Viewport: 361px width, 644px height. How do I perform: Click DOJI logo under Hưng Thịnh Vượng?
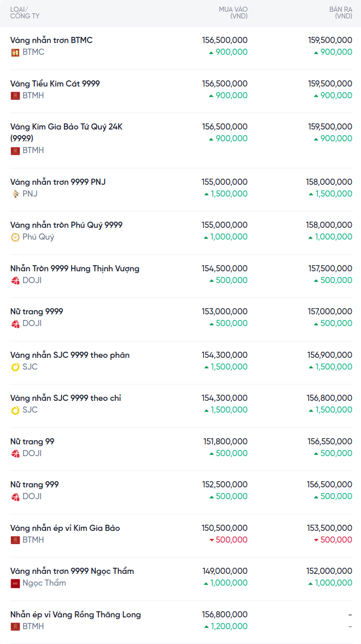point(15,281)
